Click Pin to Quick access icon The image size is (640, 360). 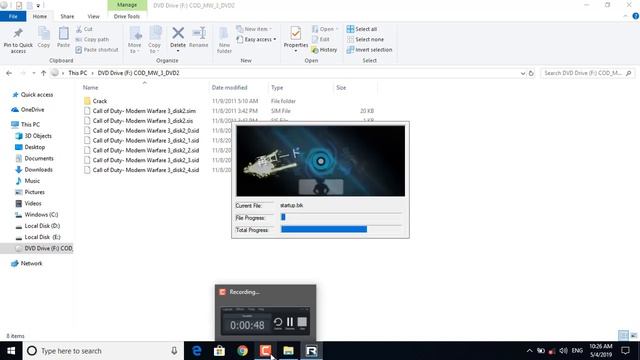point(18,34)
